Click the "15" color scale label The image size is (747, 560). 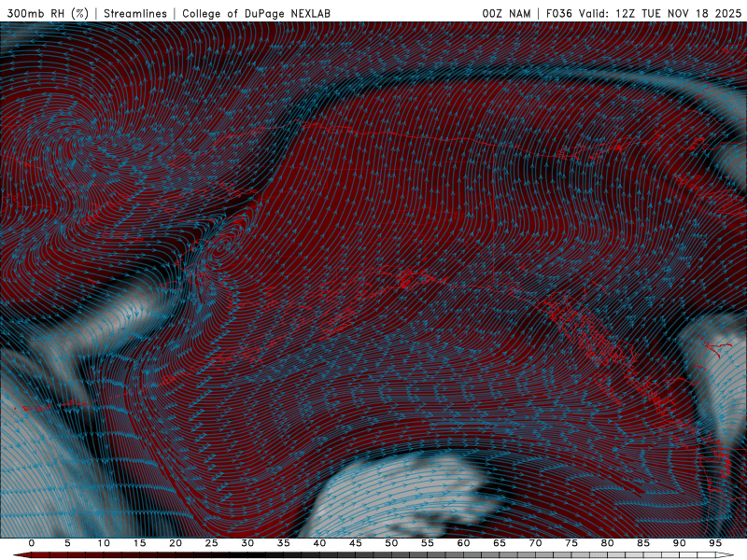pos(139,543)
